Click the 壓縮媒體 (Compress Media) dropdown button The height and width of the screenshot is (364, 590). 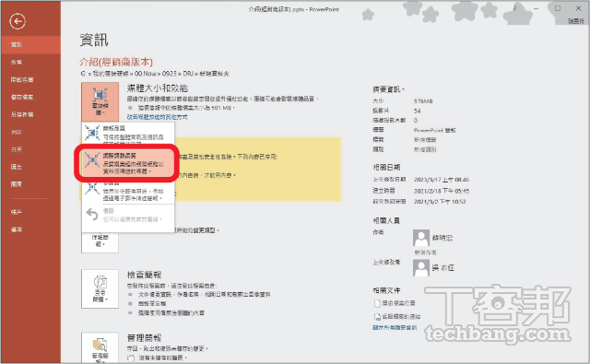pyautogui.click(x=100, y=101)
